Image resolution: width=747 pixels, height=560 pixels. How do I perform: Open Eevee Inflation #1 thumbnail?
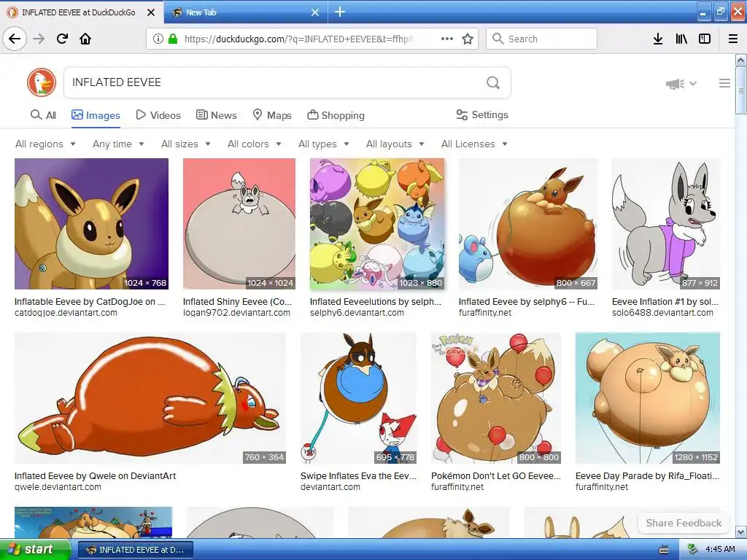(x=666, y=224)
